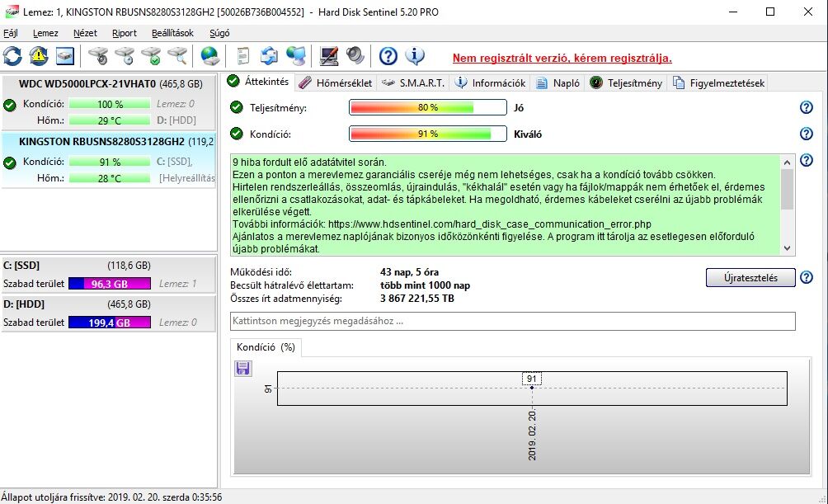Select the Kondíció (%) graph tab
Image resolution: width=828 pixels, height=504 pixels.
[266, 347]
